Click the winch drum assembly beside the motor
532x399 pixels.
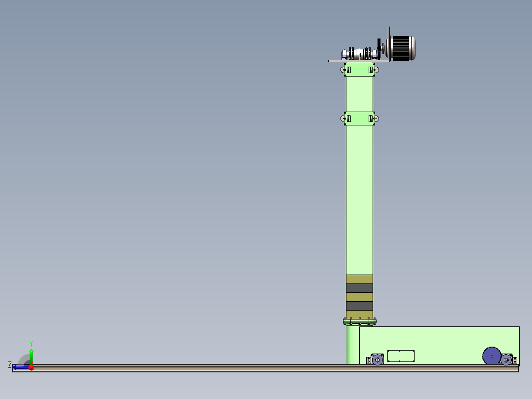[360, 54]
